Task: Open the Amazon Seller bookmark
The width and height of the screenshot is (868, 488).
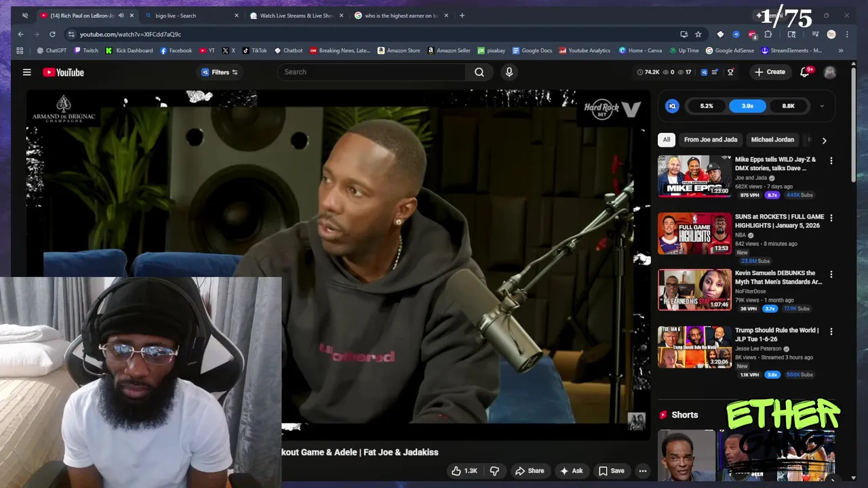Action: point(449,50)
